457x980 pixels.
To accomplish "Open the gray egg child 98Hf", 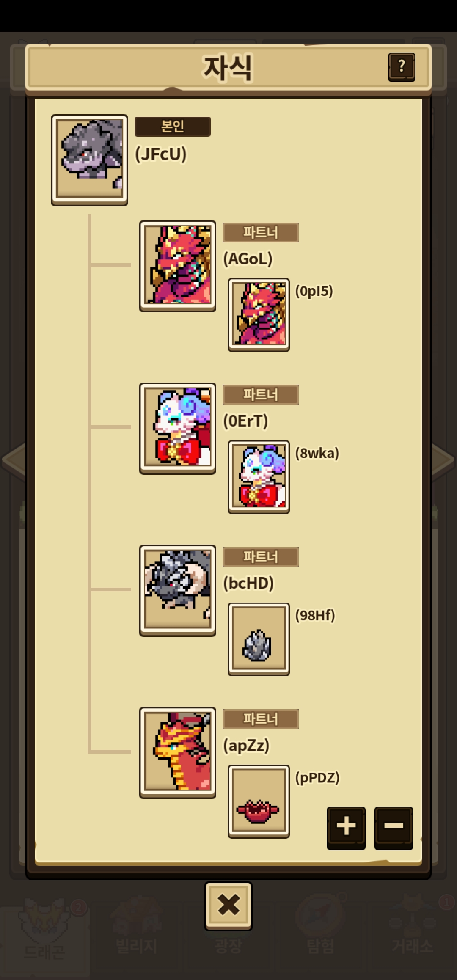I will (x=259, y=639).
